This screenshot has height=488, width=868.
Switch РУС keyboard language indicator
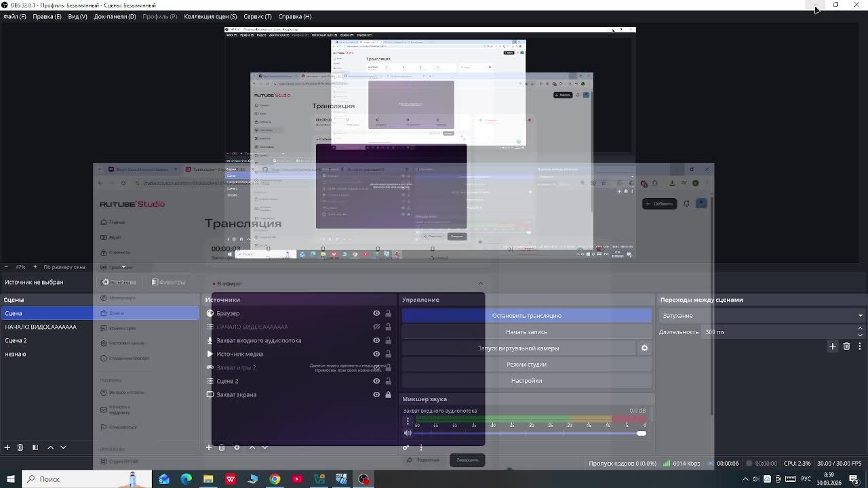pyautogui.click(x=806, y=479)
